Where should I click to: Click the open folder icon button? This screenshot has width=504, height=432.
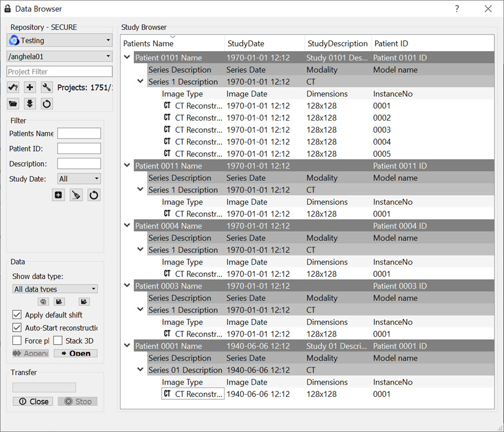pos(13,104)
